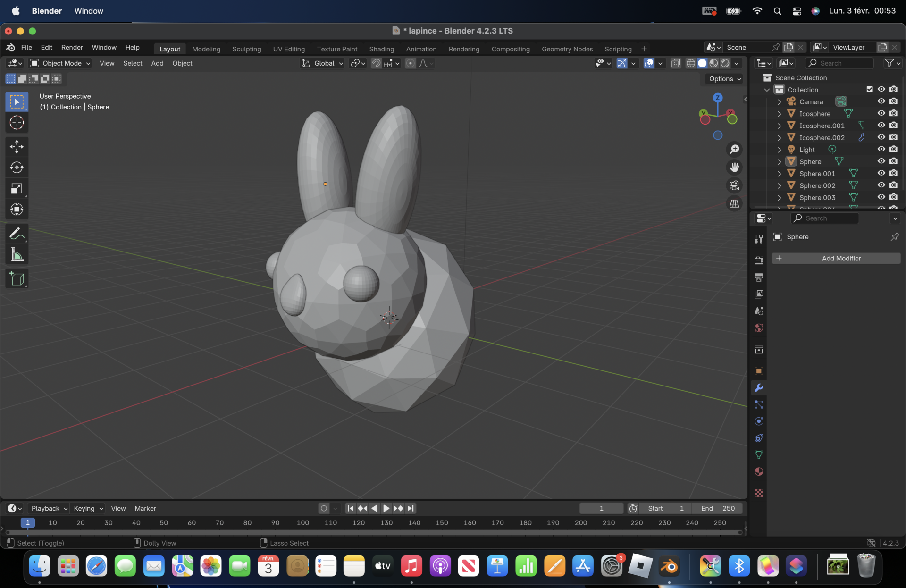Expand the Icosphere.002 tree item
The image size is (906, 588).
779,138
